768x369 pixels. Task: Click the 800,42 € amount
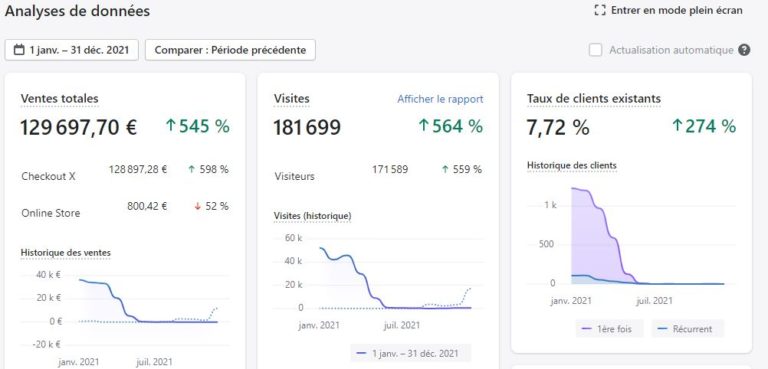(x=147, y=206)
